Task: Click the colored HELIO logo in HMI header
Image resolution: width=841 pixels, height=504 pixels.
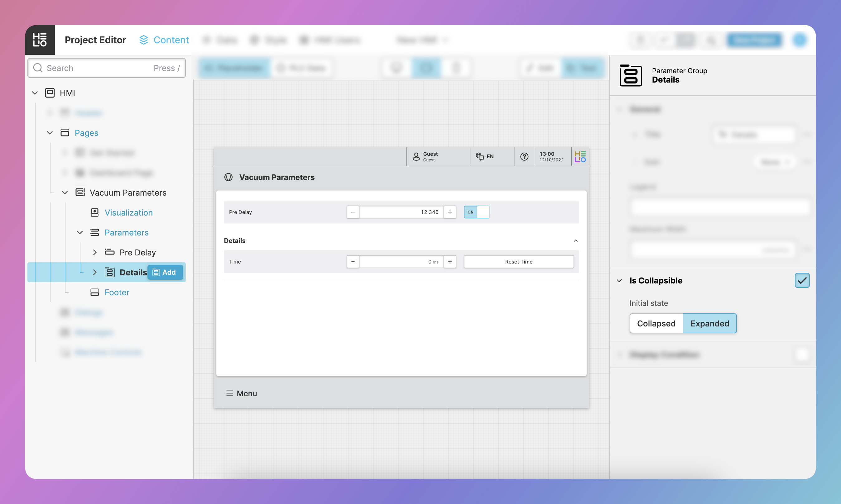Action: click(x=580, y=157)
